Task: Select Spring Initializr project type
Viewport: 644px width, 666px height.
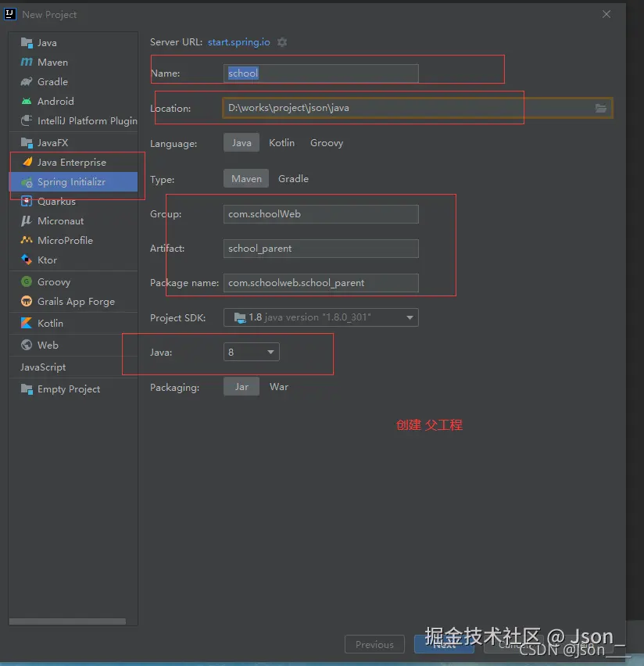Action: point(73,182)
